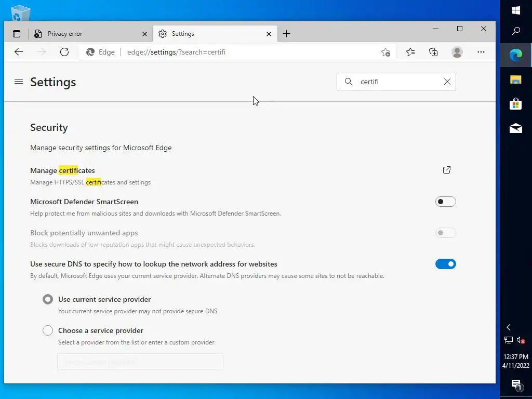Click the browser forward arrow
This screenshot has width=532, height=399.
coord(42,52)
